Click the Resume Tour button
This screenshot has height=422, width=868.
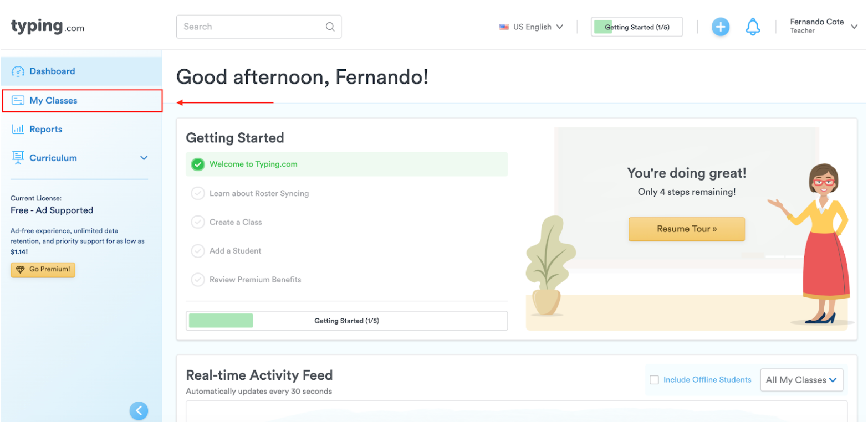pyautogui.click(x=686, y=229)
